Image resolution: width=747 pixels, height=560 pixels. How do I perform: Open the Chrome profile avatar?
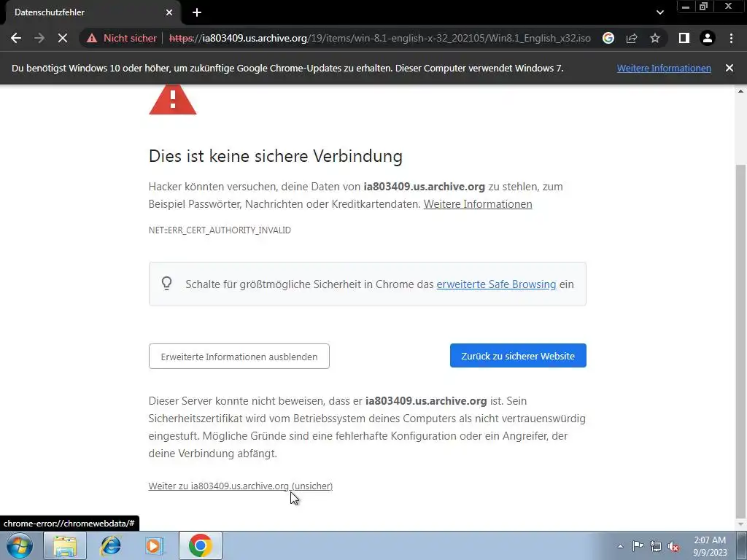click(x=708, y=38)
